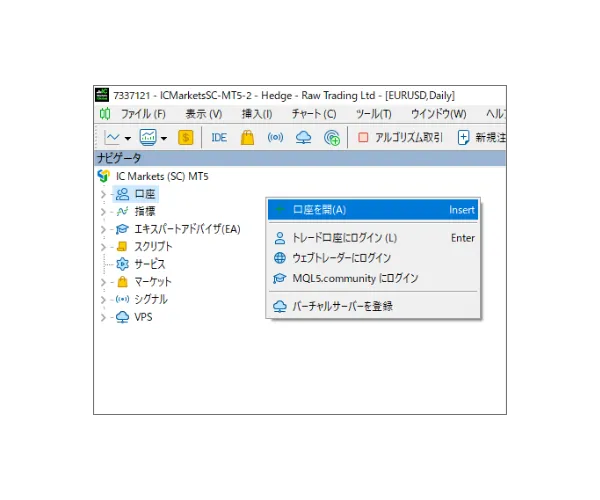
Task: Click the EA graduation cap icon
Action: [x=122, y=229]
